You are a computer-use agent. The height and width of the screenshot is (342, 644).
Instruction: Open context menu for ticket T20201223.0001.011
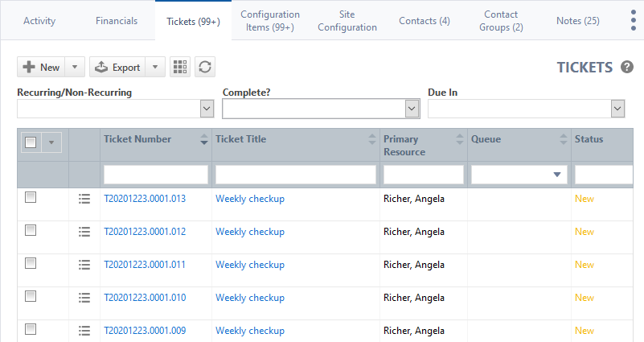pyautogui.click(x=84, y=265)
